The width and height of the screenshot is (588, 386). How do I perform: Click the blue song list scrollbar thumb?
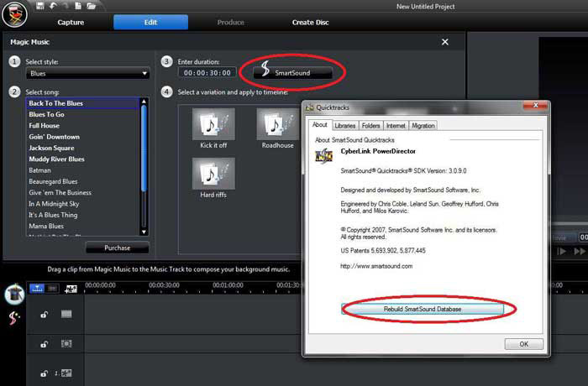pos(144,149)
